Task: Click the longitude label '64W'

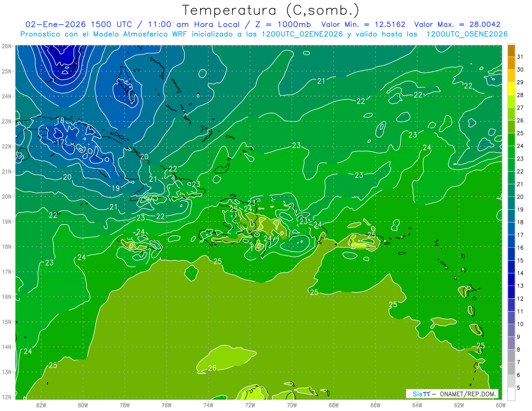Action: [417, 405]
